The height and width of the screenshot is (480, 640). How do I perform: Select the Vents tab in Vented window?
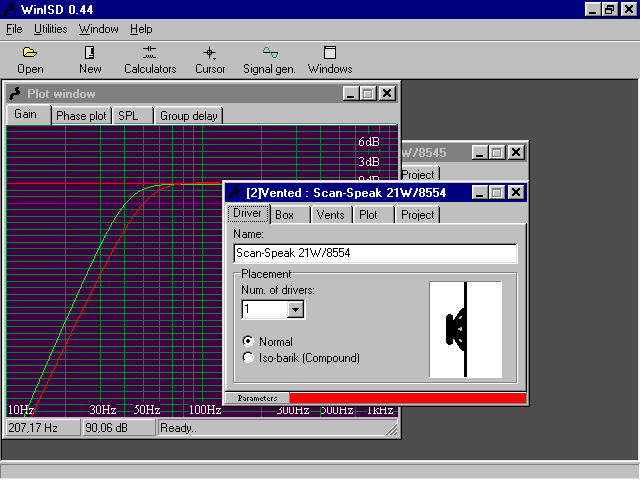(x=331, y=215)
